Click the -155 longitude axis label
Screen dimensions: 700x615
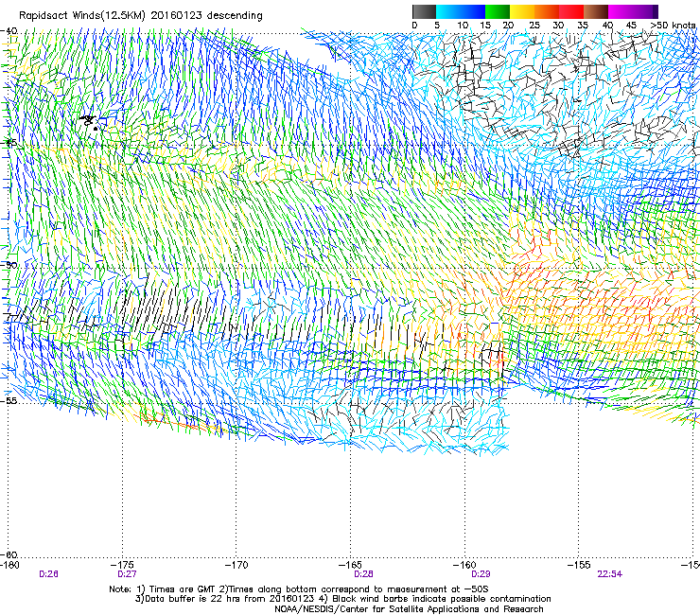pyautogui.click(x=579, y=565)
